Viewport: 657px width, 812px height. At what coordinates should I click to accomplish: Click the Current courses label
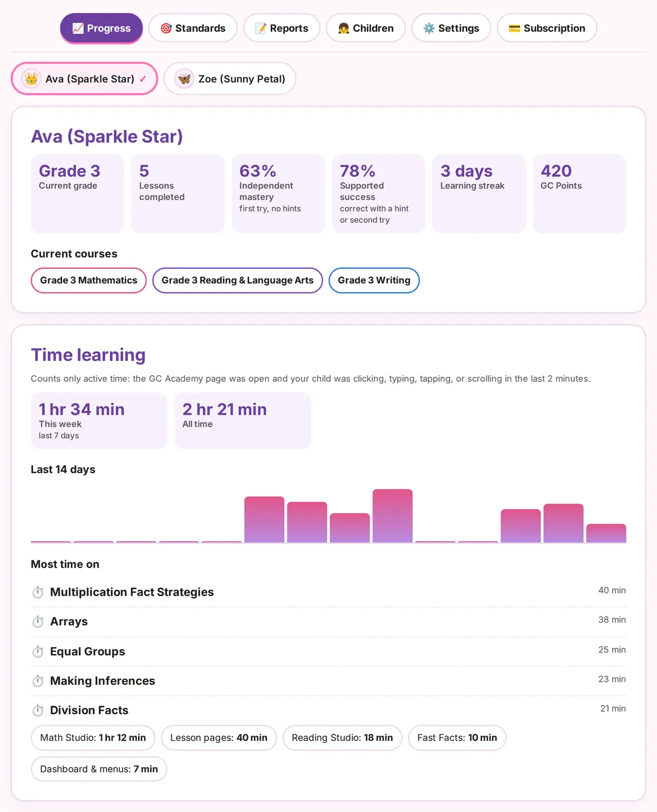pos(74,254)
